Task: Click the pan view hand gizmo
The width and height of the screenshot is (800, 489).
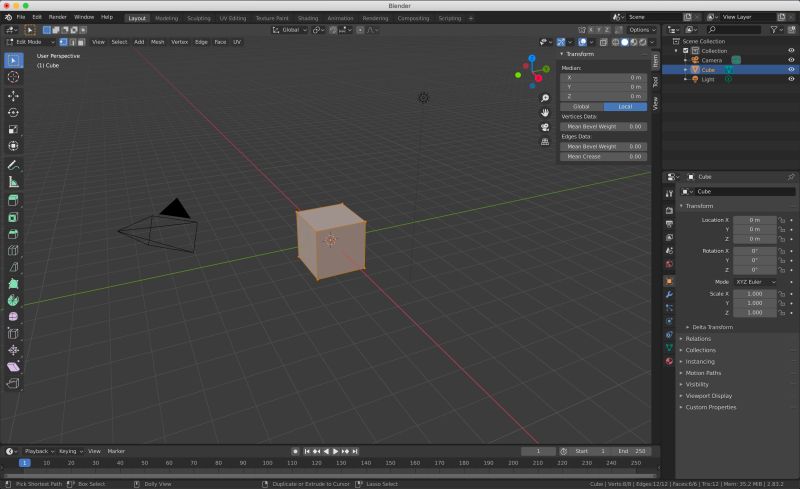Action: [545, 112]
